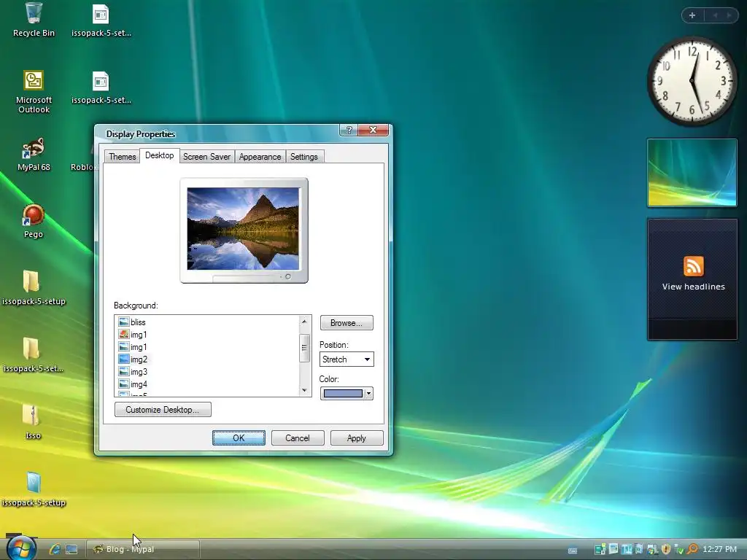747x560 pixels.
Task: Select the folder named 'isso'
Action: [x=33, y=422]
